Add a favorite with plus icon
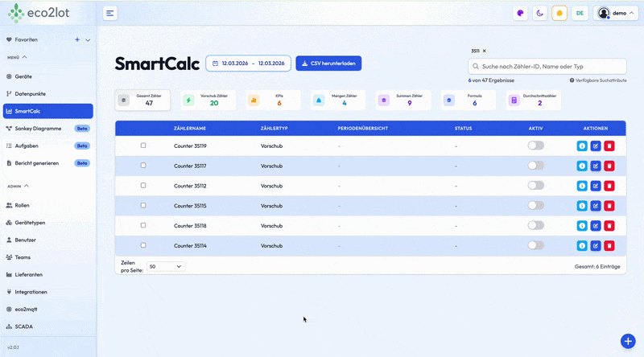 [x=76, y=40]
